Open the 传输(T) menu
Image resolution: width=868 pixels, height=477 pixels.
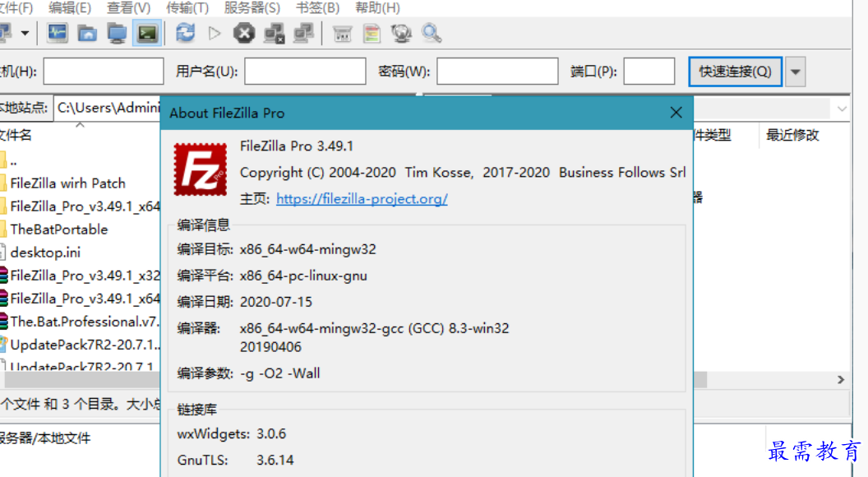(187, 7)
